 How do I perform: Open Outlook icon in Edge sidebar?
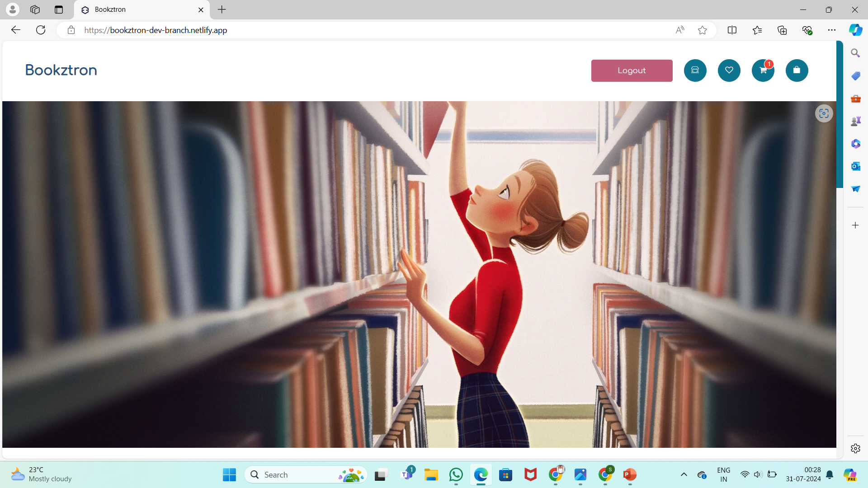point(855,166)
